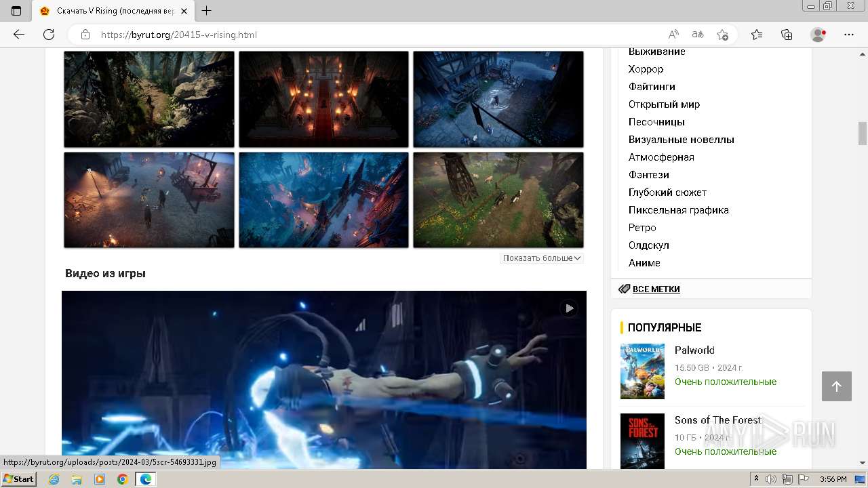
Task: Open the Sons of The Forest title link
Action: click(718, 420)
